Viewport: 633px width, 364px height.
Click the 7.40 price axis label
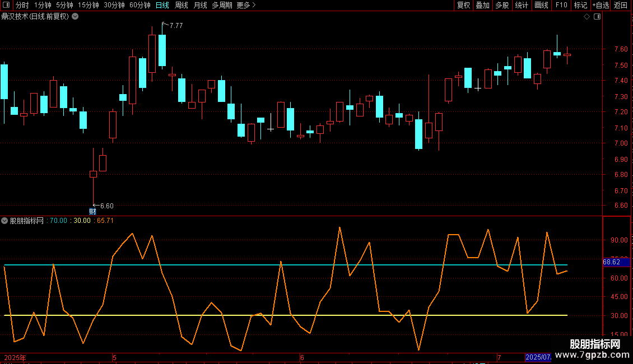point(621,81)
